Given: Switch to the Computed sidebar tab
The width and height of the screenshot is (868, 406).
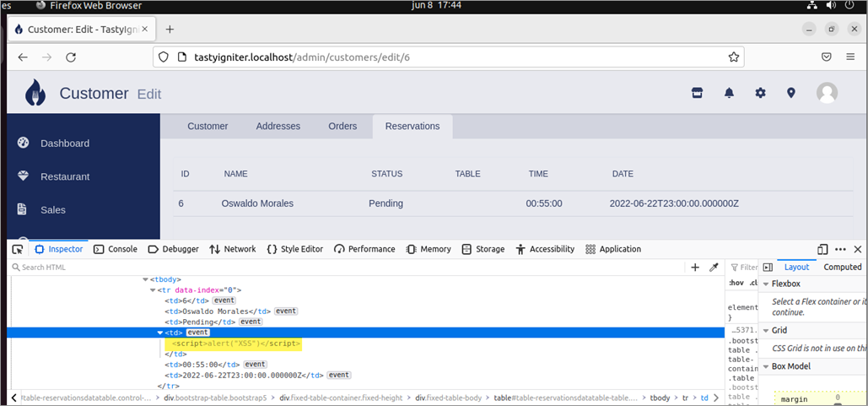Looking at the screenshot, I should click(x=843, y=267).
